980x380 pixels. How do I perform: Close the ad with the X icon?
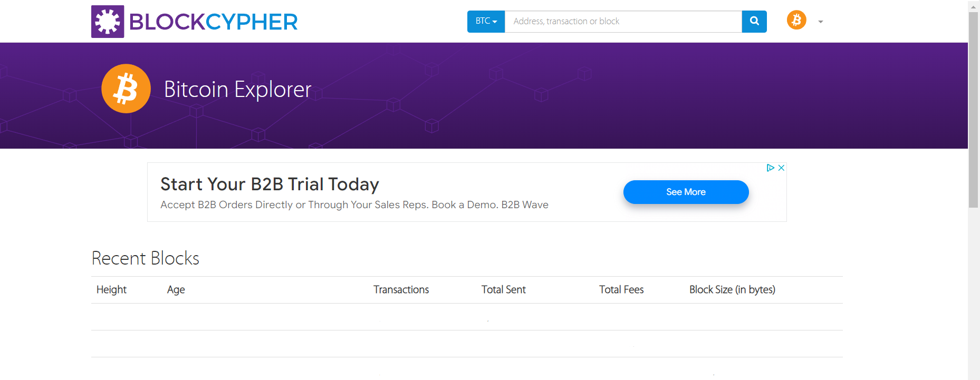point(782,168)
